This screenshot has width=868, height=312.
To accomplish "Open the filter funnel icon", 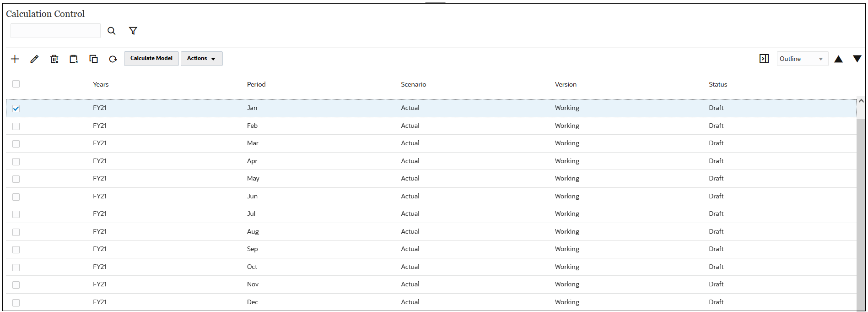I will tap(133, 31).
